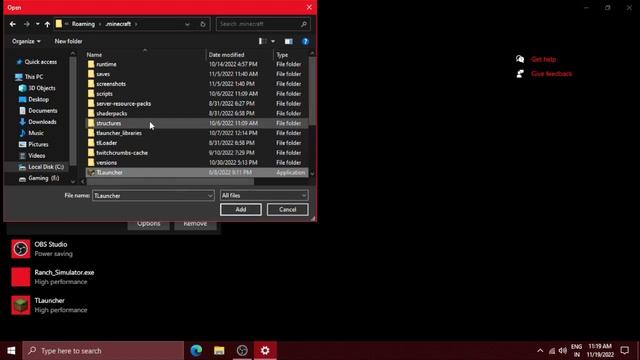Expand the address bar history dropdown

187,24
